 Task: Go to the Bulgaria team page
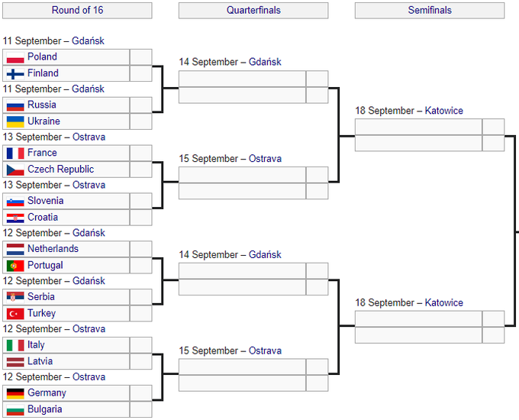tap(45, 409)
